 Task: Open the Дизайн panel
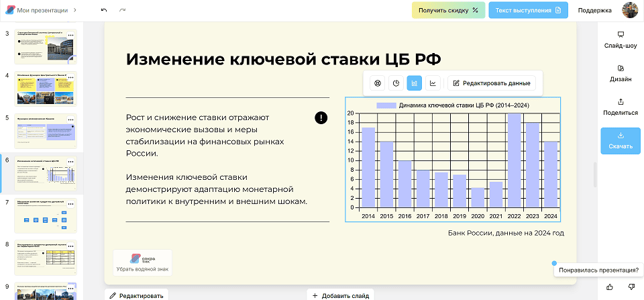620,73
